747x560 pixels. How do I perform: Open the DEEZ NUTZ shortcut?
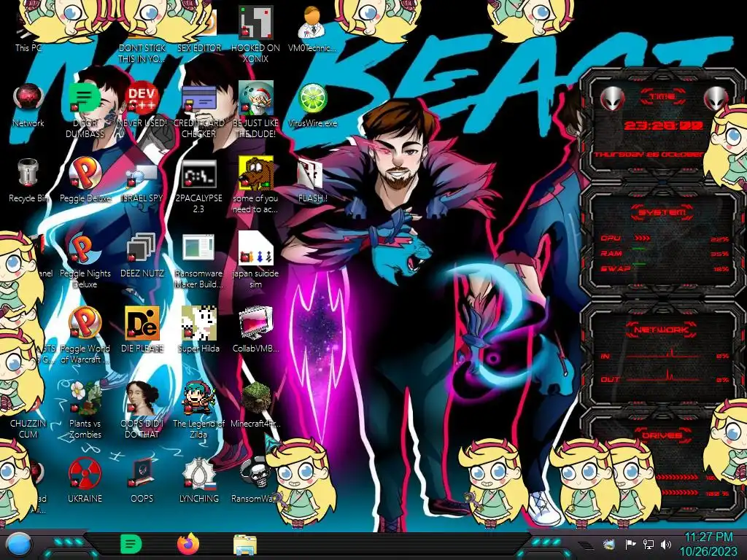point(142,255)
